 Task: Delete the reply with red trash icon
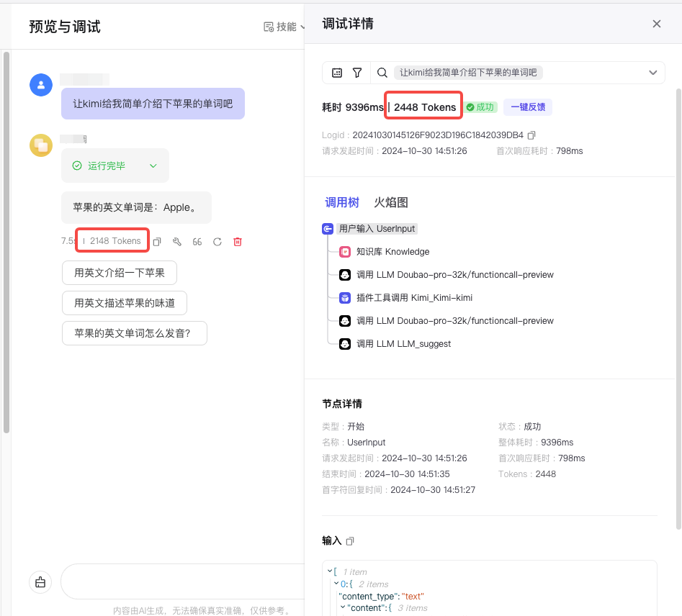[238, 242]
